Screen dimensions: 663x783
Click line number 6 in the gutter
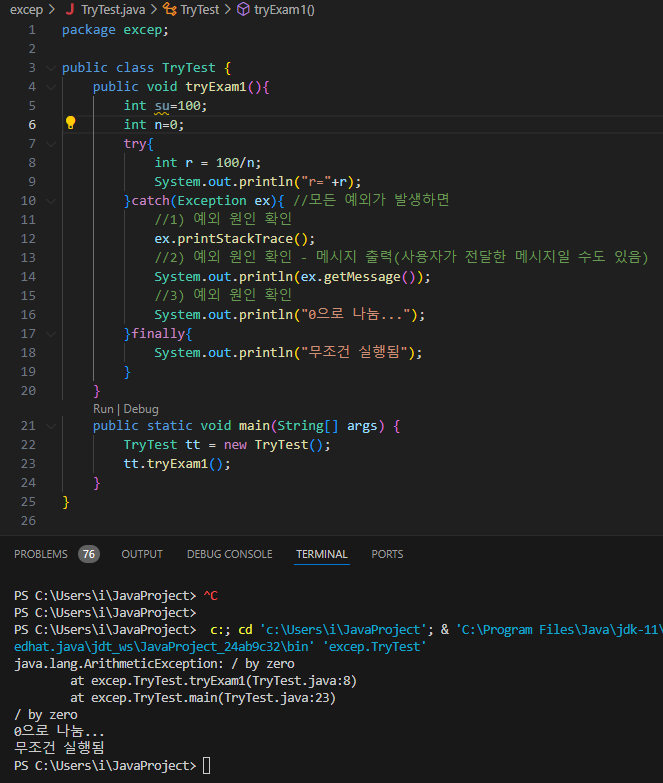(x=32, y=125)
